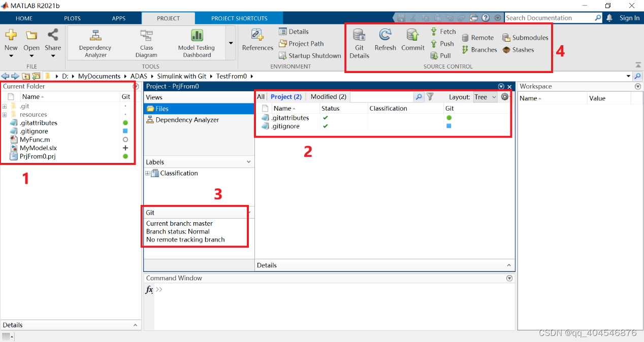Switch to the APPS tab

118,18
